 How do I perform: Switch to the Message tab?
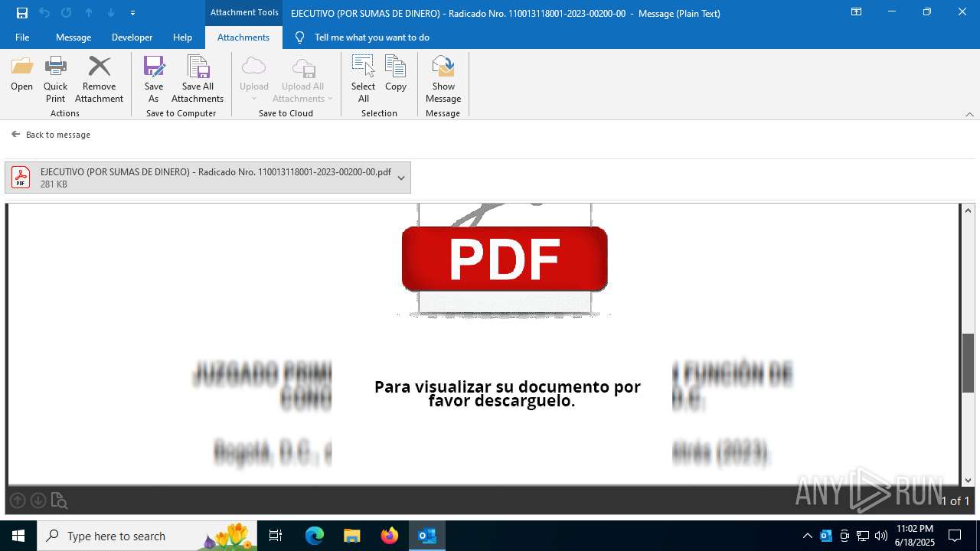[73, 37]
